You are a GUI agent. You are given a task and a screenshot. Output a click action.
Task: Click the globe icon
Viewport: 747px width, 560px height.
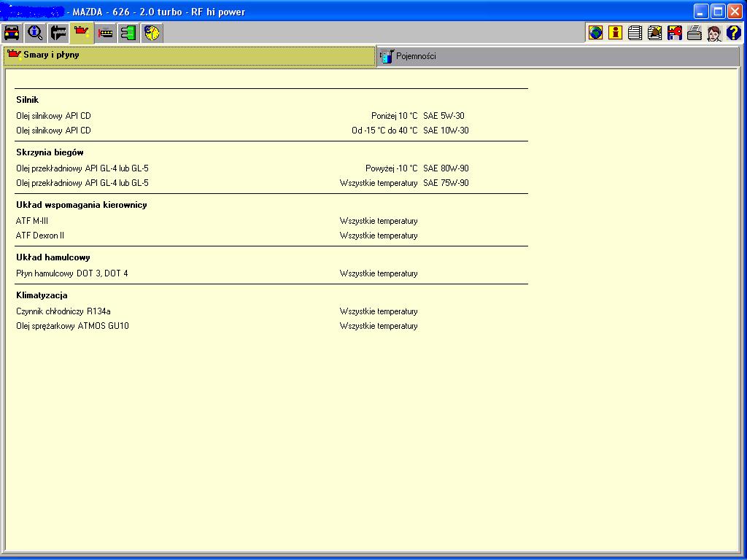click(596, 33)
